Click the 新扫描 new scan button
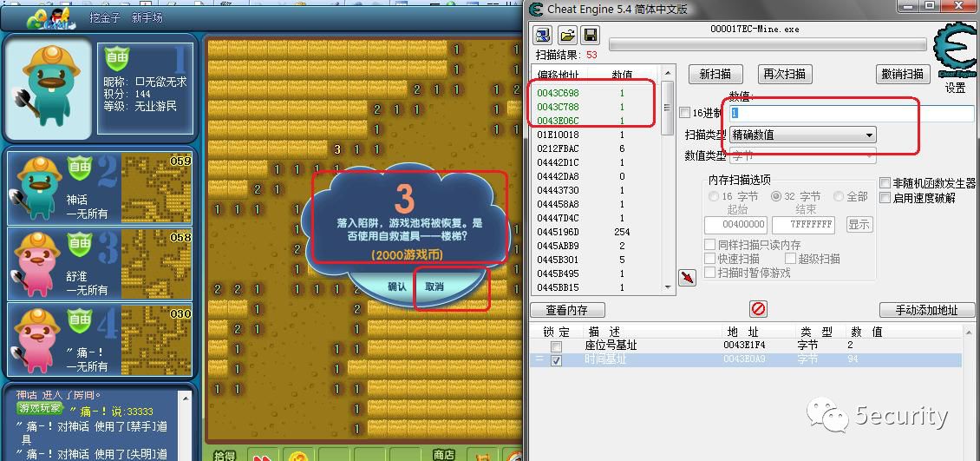 (715, 74)
